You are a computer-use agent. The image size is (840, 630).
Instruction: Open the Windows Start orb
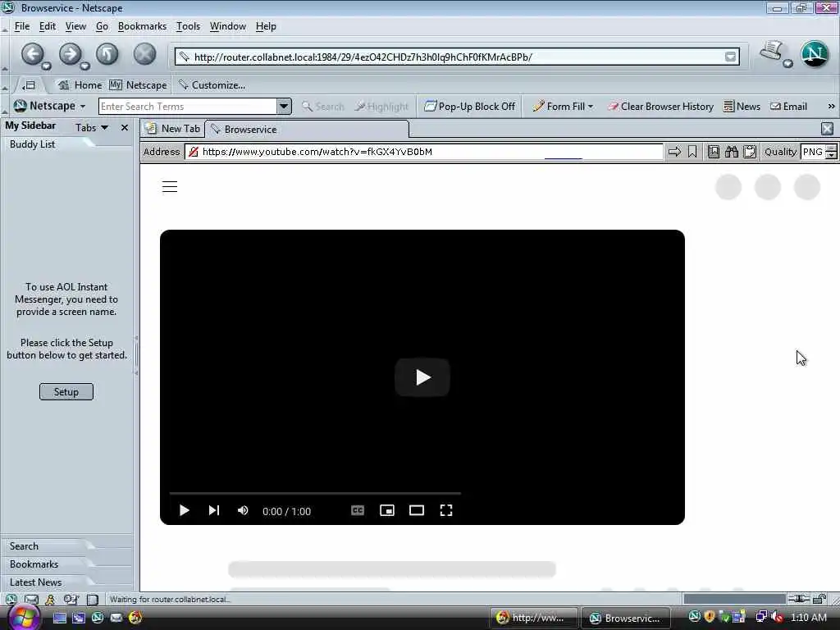point(23,618)
